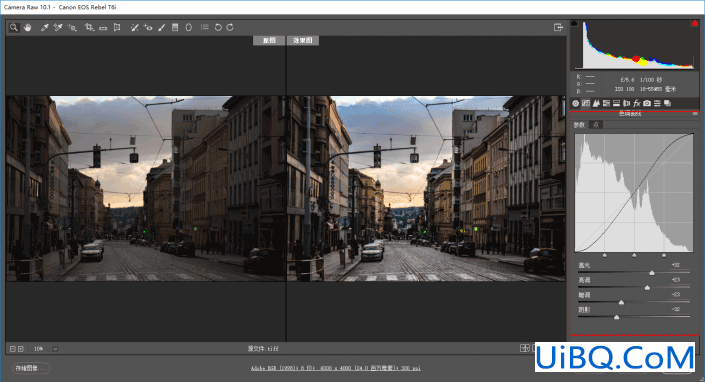The height and width of the screenshot is (382, 705).
Task: Toggle highlight clipping warning in histogram
Action: click(x=695, y=23)
